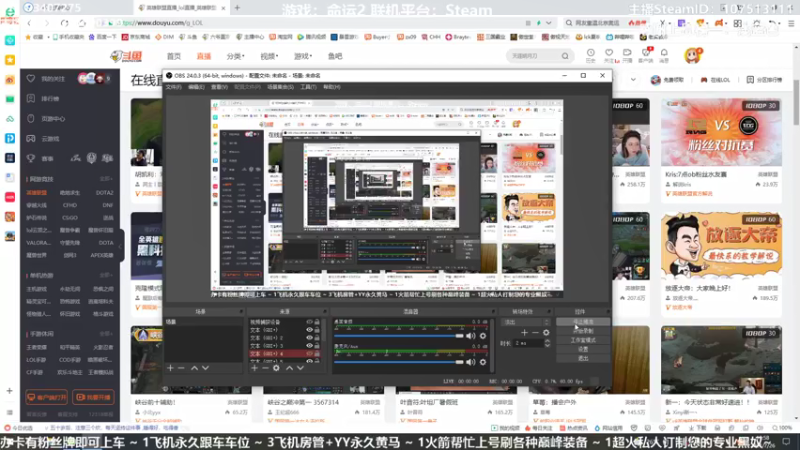Open followed list heart icon in header
The width and height of the screenshot is (800, 450).
tap(609, 53)
